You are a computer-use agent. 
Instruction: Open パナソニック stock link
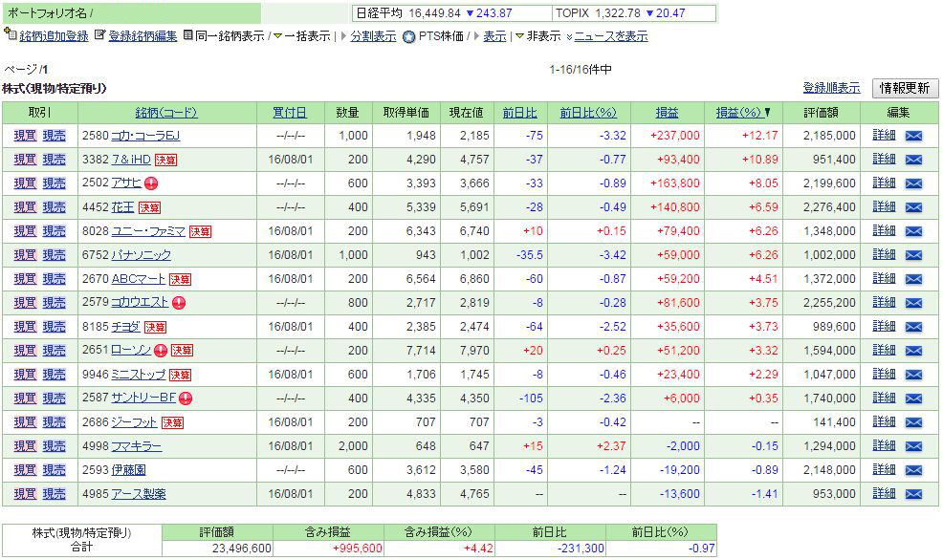142,255
